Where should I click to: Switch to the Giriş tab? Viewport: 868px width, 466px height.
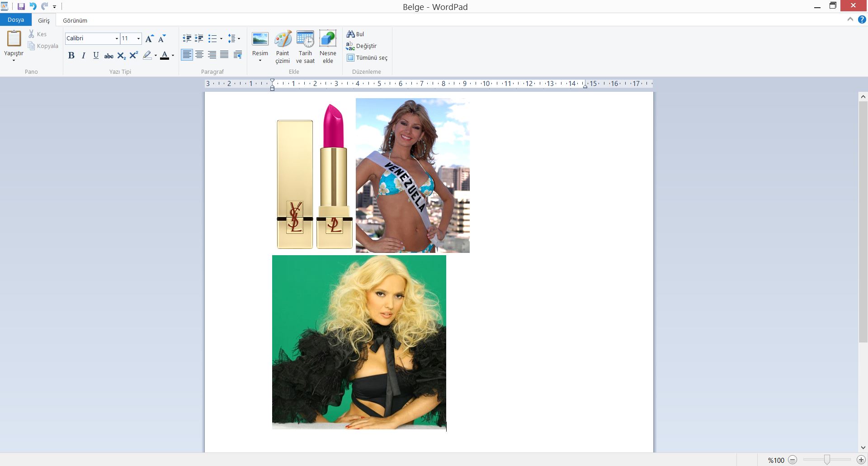44,20
